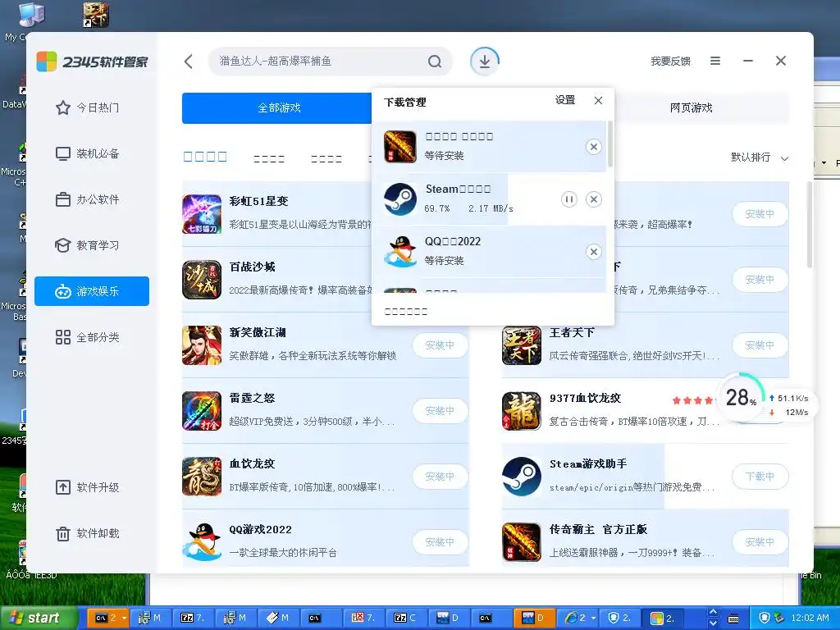840x630 pixels.
Task: Switch to 网页游戏 tab
Action: 691,108
